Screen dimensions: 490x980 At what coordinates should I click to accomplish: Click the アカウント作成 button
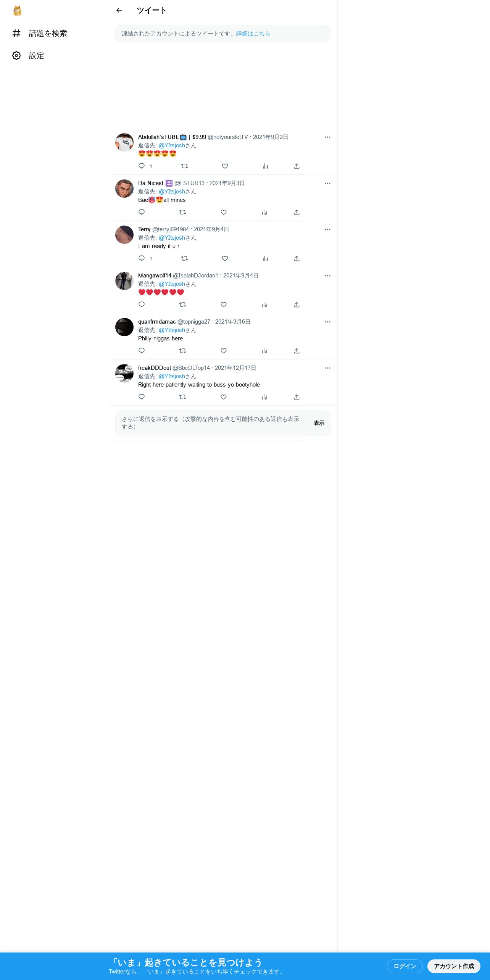point(454,966)
